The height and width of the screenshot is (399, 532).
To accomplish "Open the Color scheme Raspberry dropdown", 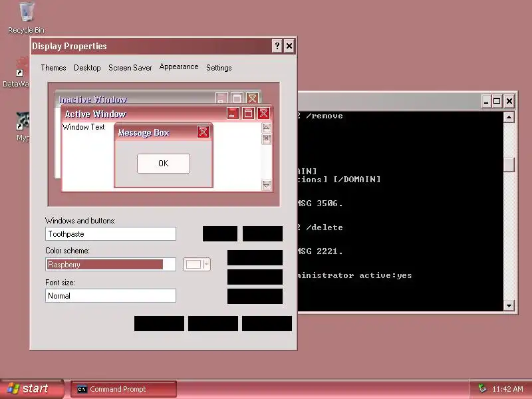I will tap(110, 264).
